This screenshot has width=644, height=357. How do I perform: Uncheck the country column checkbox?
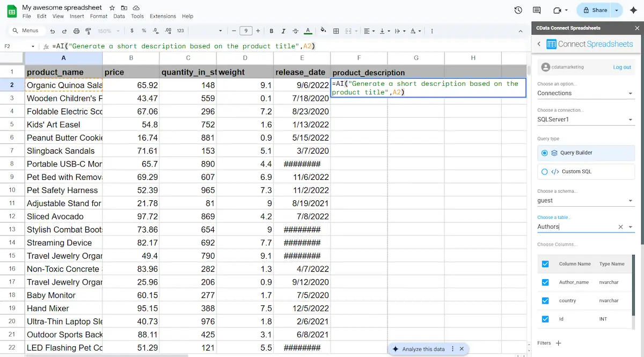pos(545,300)
